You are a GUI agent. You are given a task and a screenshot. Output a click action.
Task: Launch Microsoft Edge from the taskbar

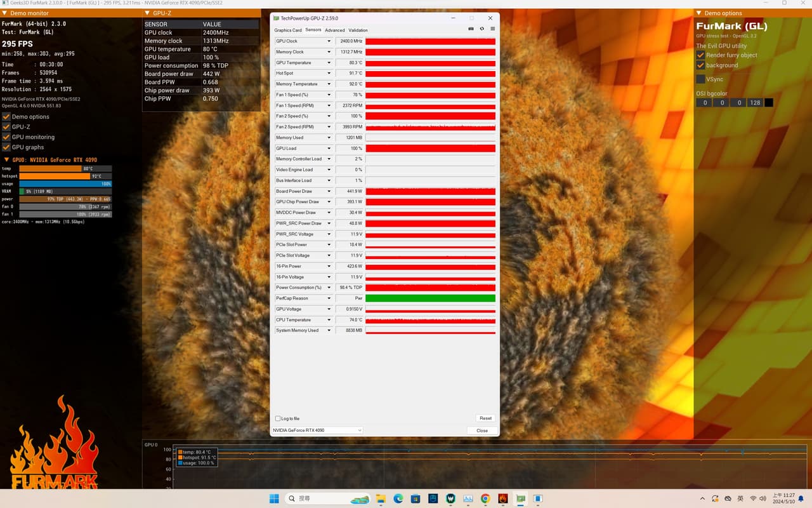click(398, 498)
